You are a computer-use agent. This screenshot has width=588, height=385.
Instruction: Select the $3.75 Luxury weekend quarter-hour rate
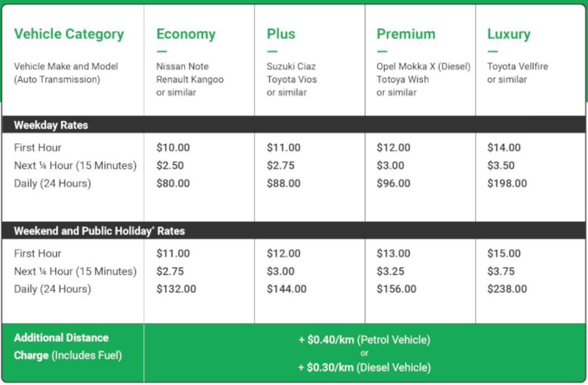click(x=501, y=271)
